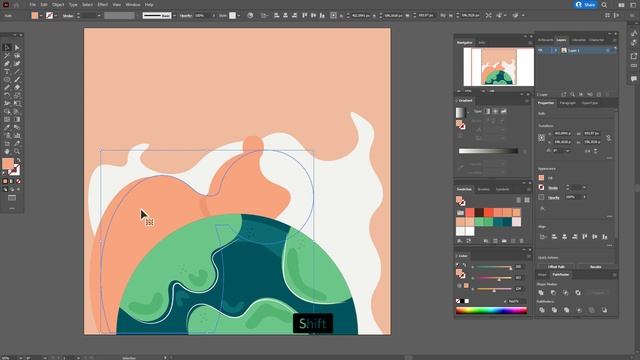Viewport: 640px width, 360px height.
Task: Pick the dark teal swatch
Action: (x=507, y=222)
